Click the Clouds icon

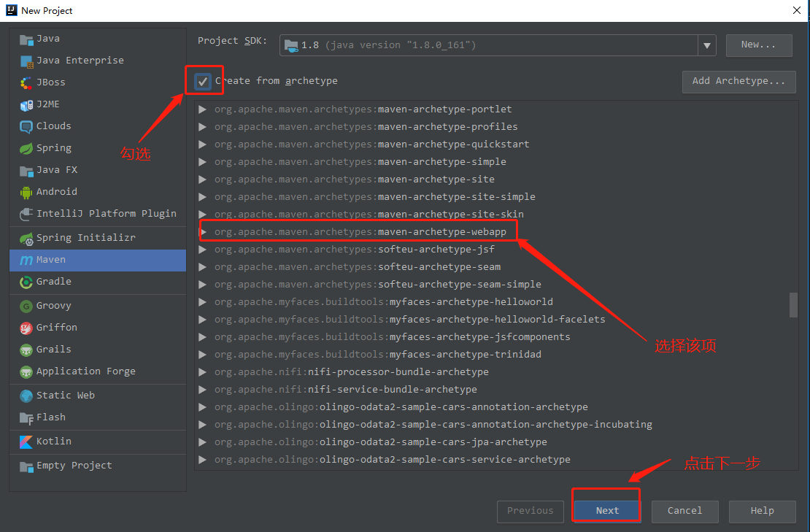coord(26,126)
